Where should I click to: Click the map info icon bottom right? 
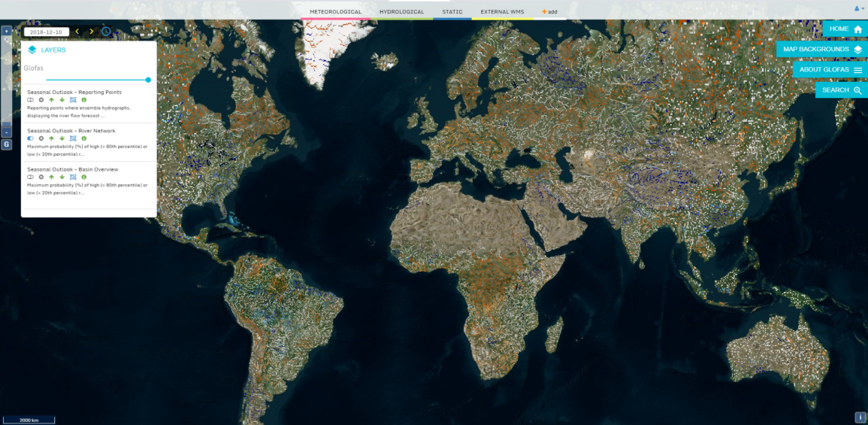[860, 417]
